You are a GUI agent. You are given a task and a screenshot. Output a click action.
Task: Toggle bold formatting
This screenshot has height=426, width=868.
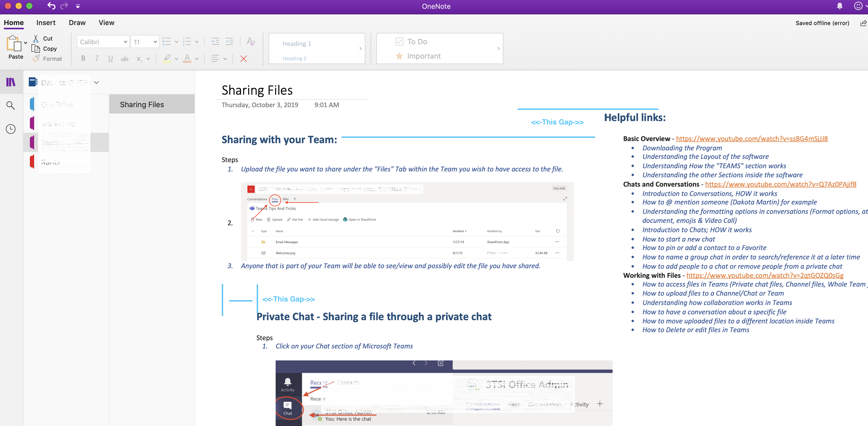tap(83, 58)
